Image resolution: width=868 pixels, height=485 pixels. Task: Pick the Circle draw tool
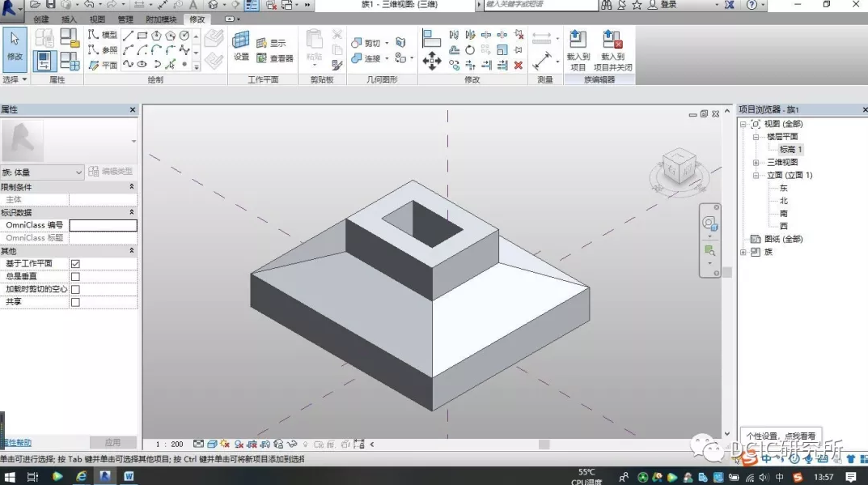click(x=184, y=36)
